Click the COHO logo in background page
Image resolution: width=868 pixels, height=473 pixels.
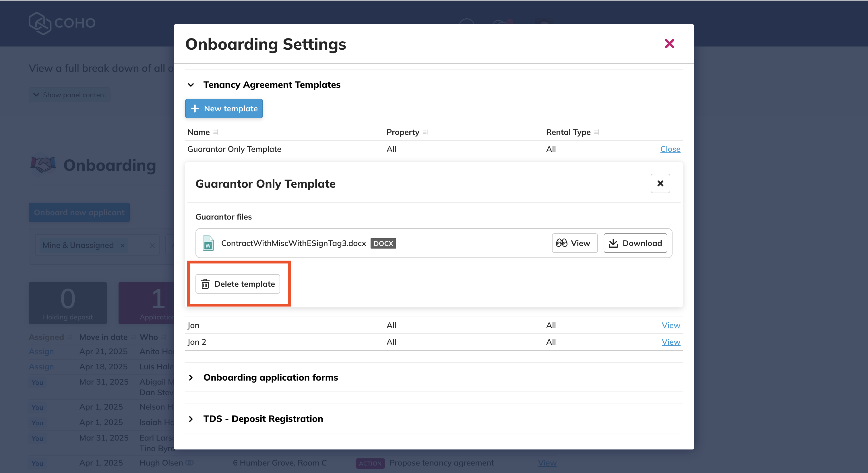62,23
